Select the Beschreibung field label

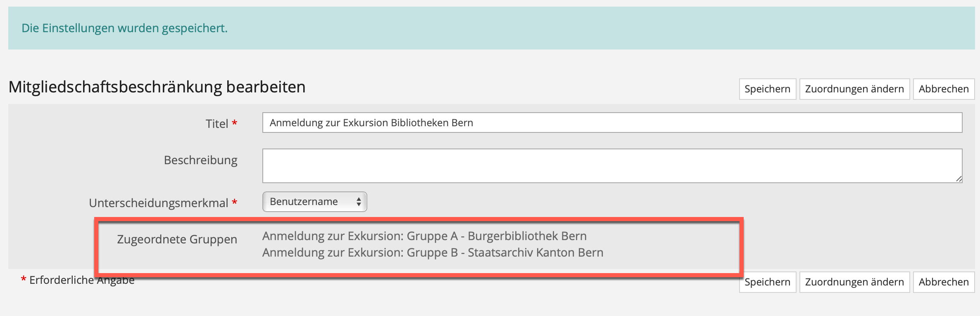[x=200, y=160]
